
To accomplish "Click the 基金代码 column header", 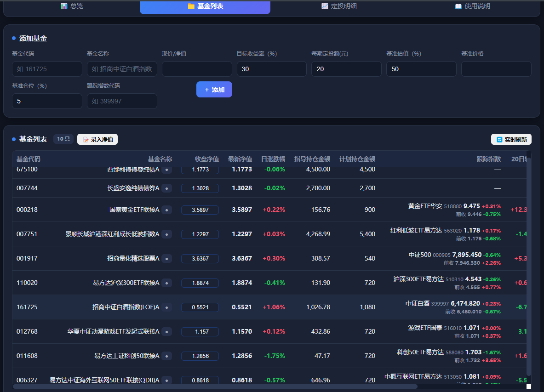I will (x=29, y=159).
